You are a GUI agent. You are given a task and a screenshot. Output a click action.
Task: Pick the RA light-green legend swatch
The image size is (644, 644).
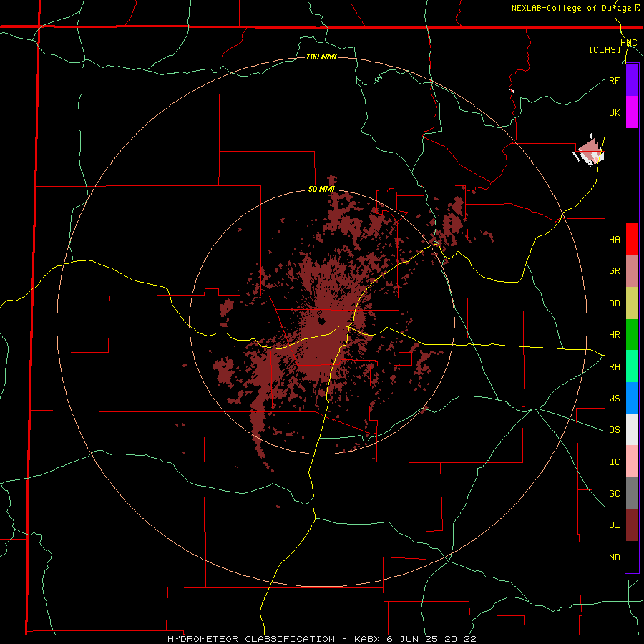(x=632, y=366)
